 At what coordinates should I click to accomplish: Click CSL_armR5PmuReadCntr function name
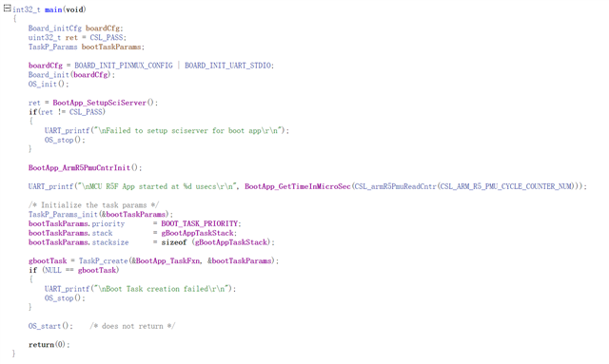(x=396, y=186)
